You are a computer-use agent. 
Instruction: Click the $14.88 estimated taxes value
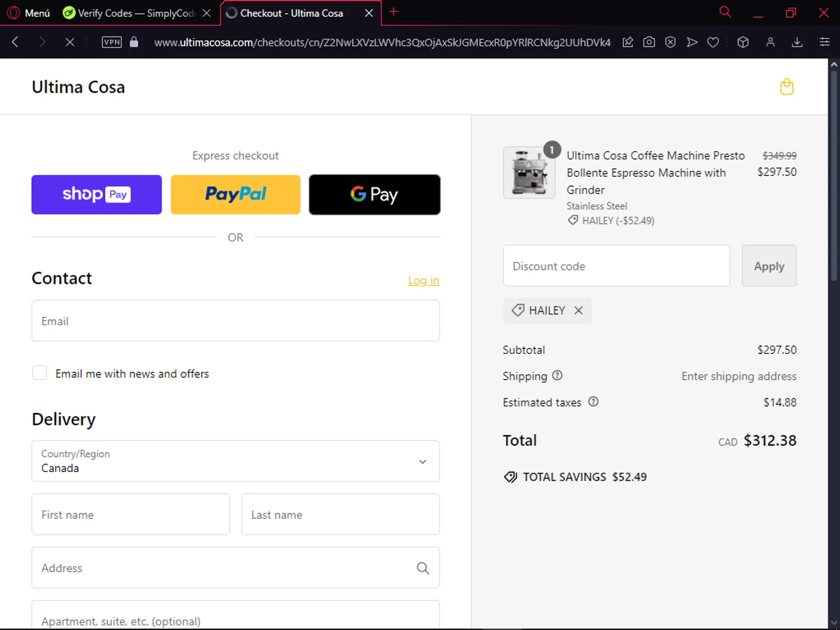(x=780, y=402)
